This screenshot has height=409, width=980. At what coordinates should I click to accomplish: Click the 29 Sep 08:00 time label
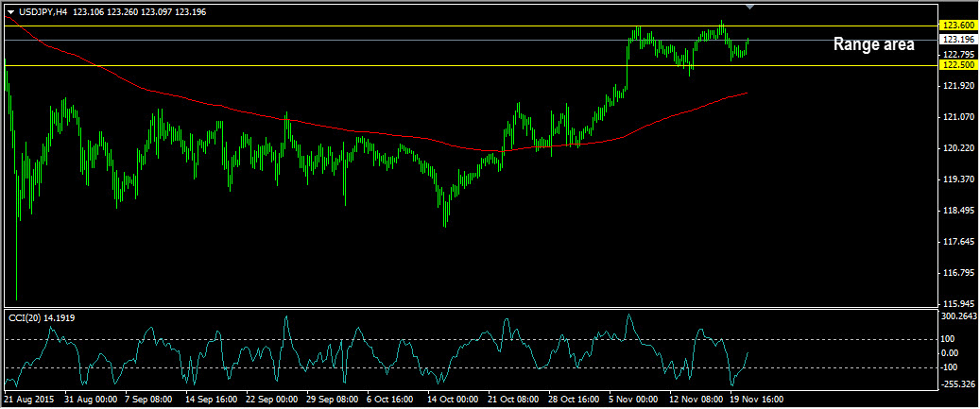click(333, 399)
